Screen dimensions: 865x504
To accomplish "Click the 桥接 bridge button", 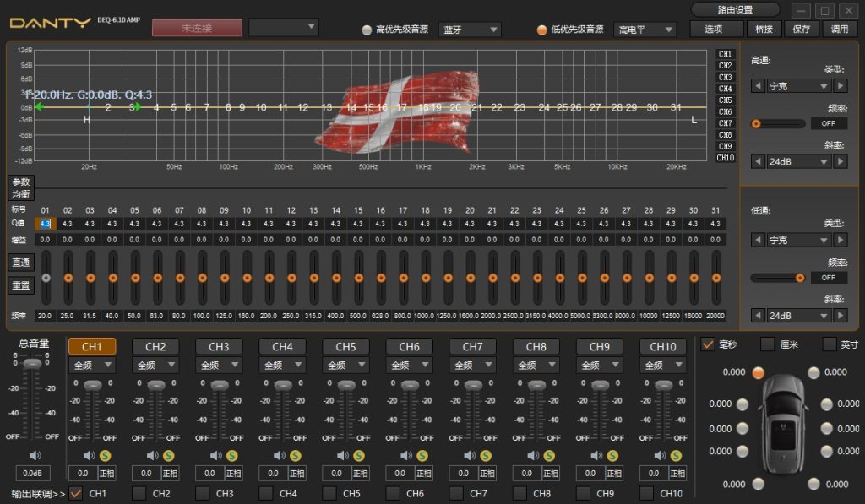I will (x=764, y=30).
